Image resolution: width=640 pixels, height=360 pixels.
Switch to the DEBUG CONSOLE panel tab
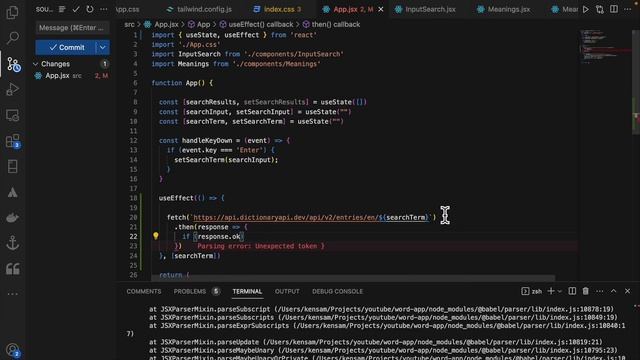[337, 291]
